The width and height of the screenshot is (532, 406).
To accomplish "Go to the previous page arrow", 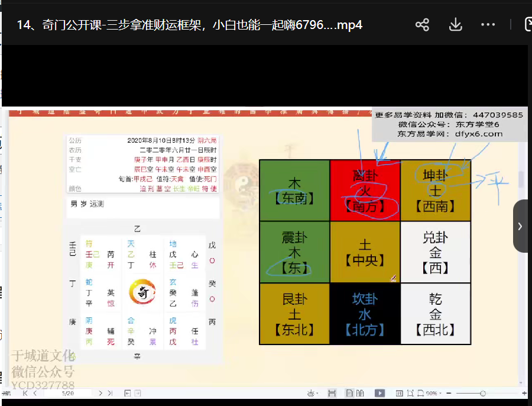I will tap(35, 393).
